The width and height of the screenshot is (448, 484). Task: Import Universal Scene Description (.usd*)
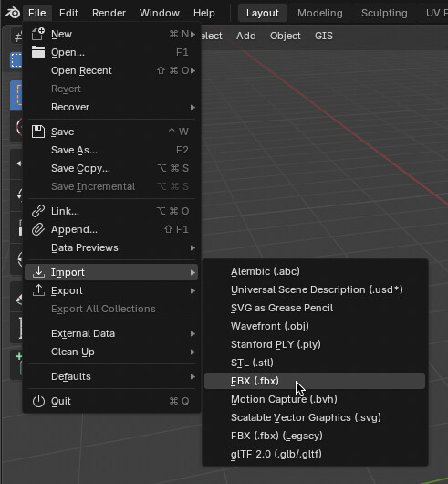315,289
